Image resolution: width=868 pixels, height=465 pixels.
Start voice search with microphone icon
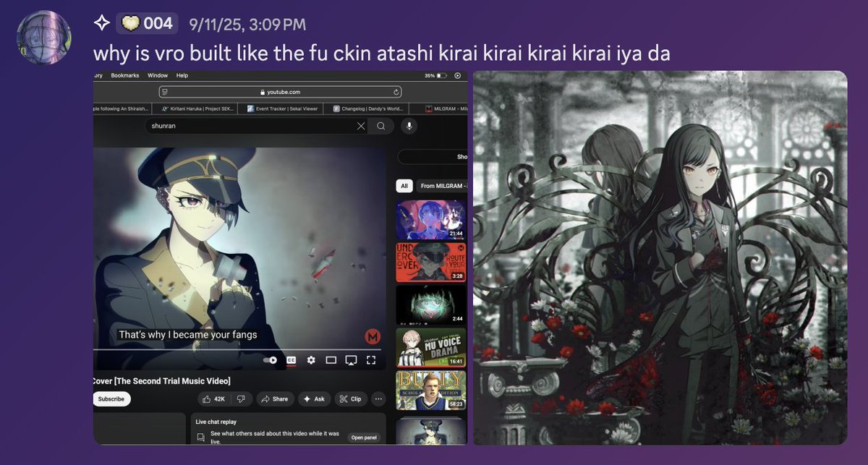tap(409, 126)
